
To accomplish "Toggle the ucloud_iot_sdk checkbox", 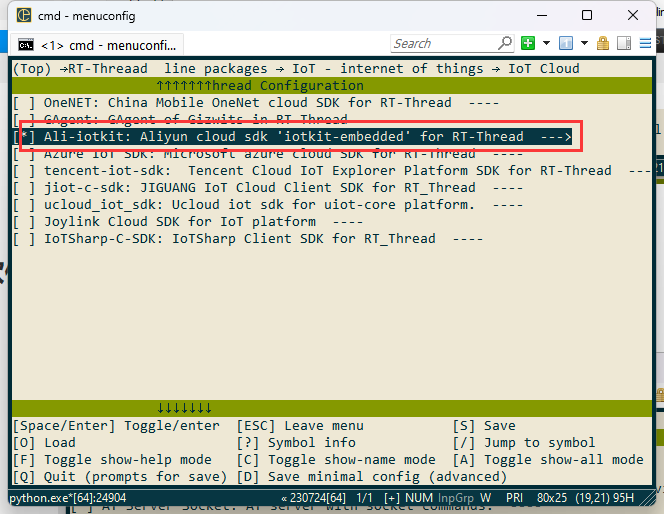I will 24,204.
